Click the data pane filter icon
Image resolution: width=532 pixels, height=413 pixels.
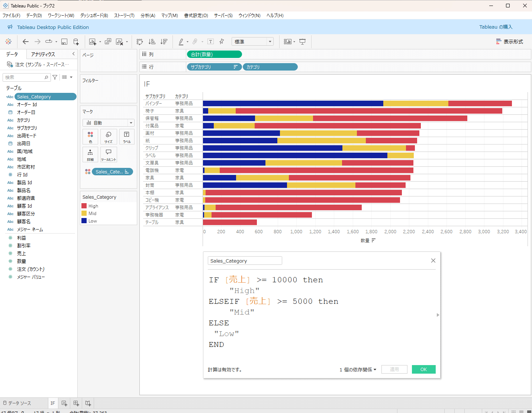click(55, 77)
